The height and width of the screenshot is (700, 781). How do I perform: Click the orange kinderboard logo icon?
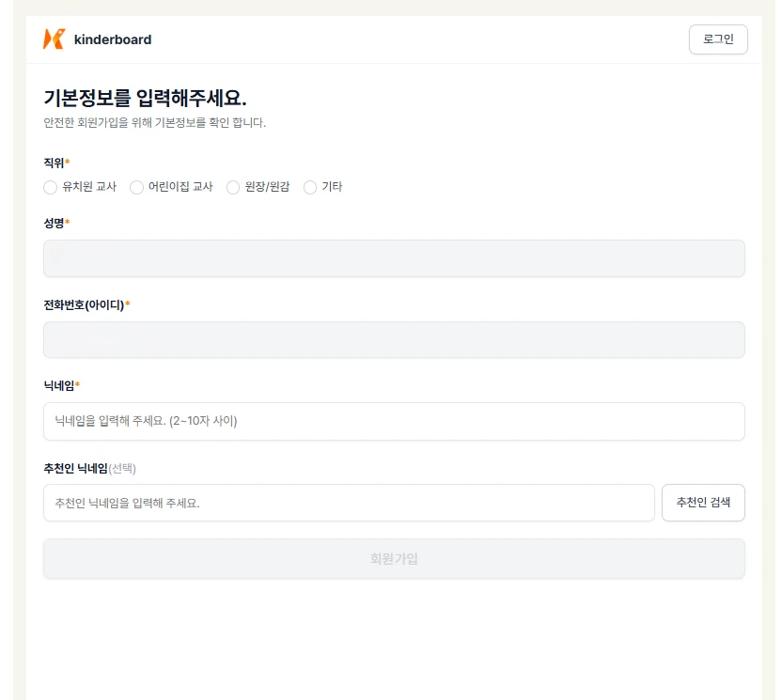pos(55,39)
